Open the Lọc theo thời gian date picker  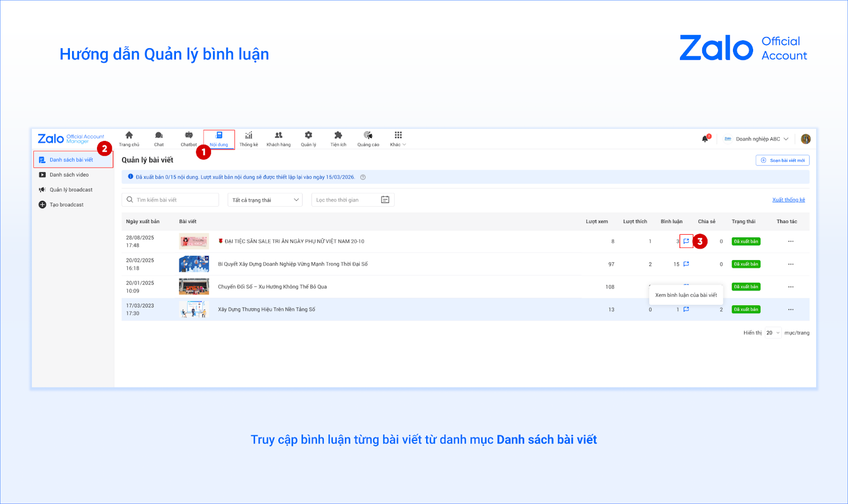(352, 200)
